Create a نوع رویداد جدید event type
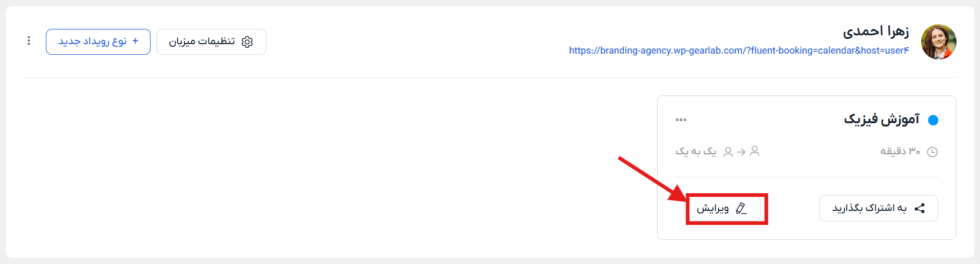Screen dimensions: 980x264 click(x=98, y=42)
